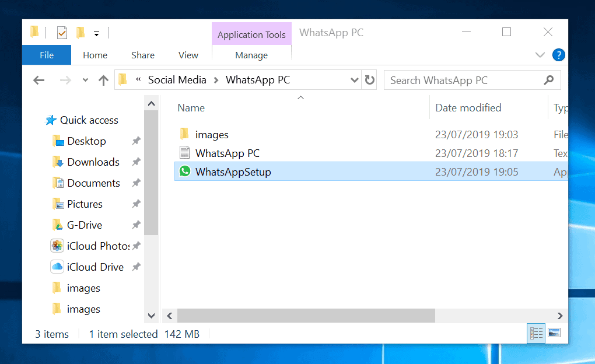Click WhatsApp PC in the address path
The height and width of the screenshot is (364, 595).
[258, 80]
